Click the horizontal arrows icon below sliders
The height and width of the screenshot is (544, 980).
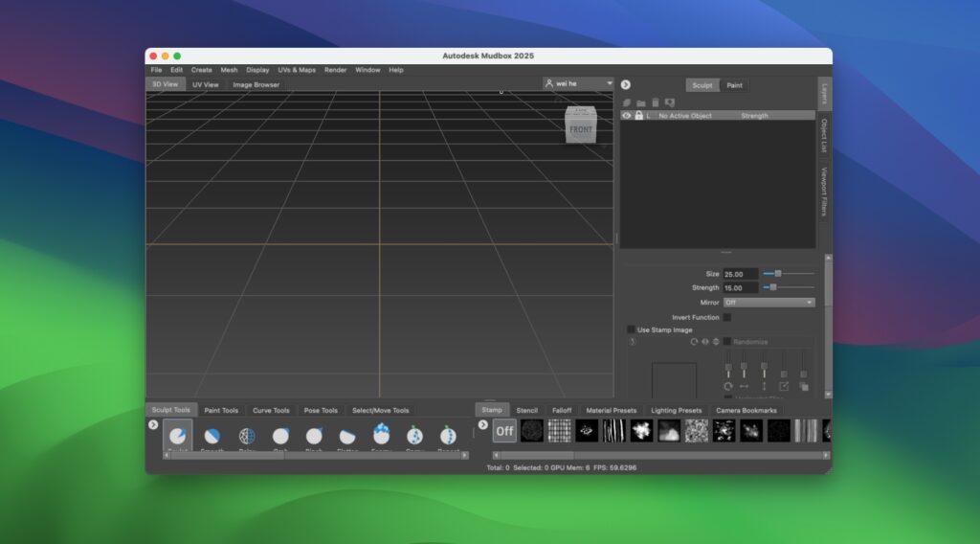coord(744,386)
